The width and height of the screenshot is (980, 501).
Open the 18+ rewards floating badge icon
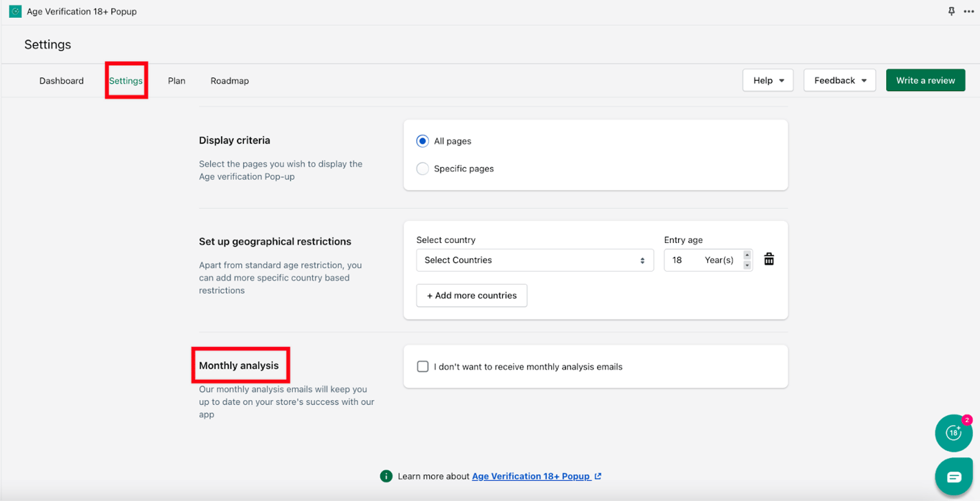click(953, 433)
